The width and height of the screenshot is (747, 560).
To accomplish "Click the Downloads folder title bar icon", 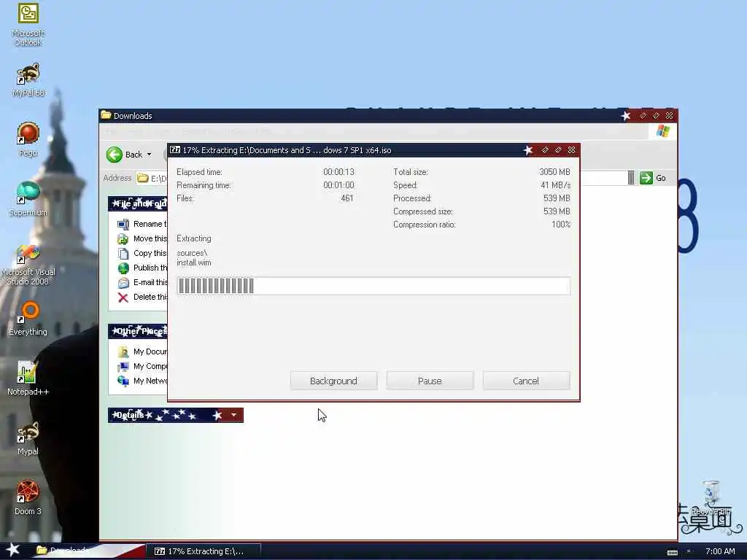I will pyautogui.click(x=106, y=115).
